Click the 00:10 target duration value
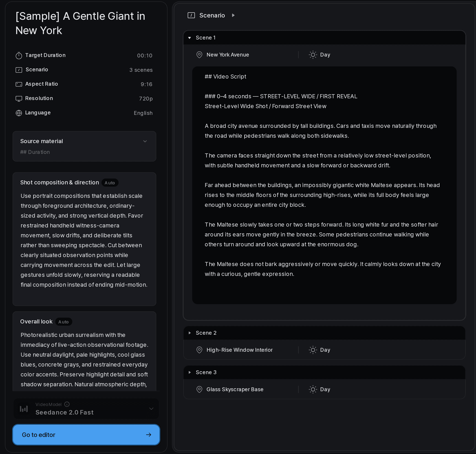476x454 pixels. click(x=145, y=56)
